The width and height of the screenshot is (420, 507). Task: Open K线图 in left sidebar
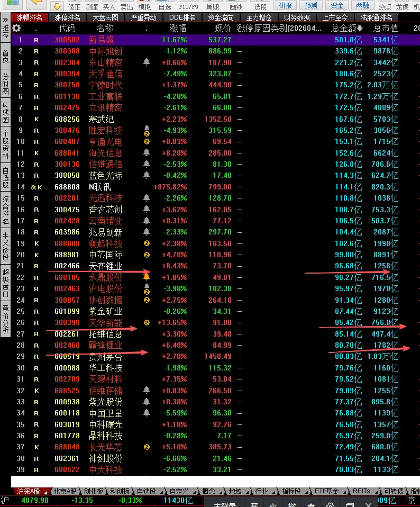(5, 113)
